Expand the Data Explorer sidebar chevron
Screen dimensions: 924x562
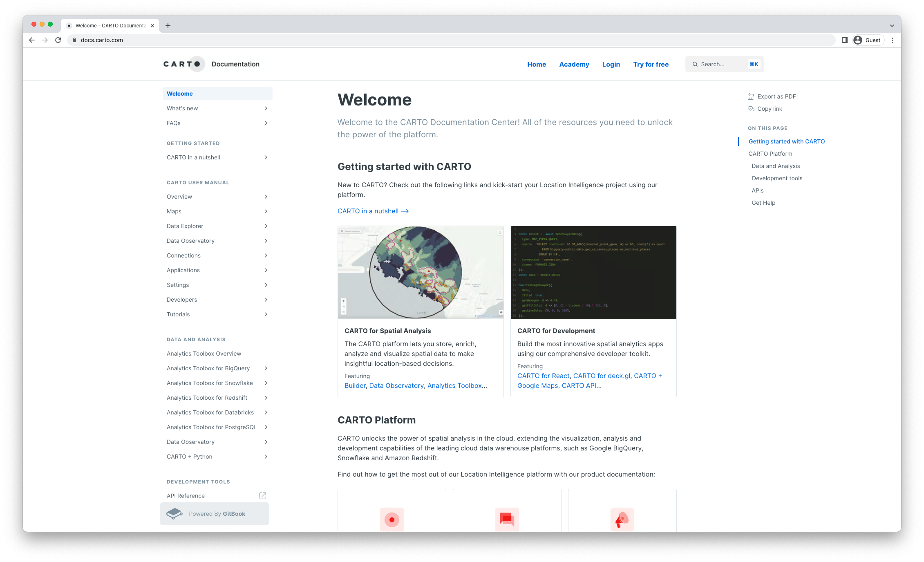pos(266,226)
